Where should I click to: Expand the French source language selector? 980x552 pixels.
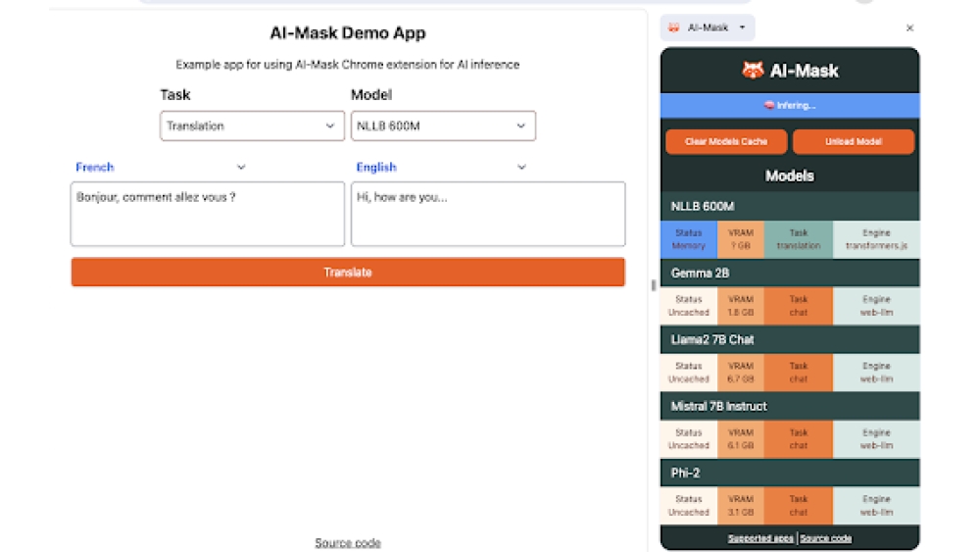(x=161, y=167)
